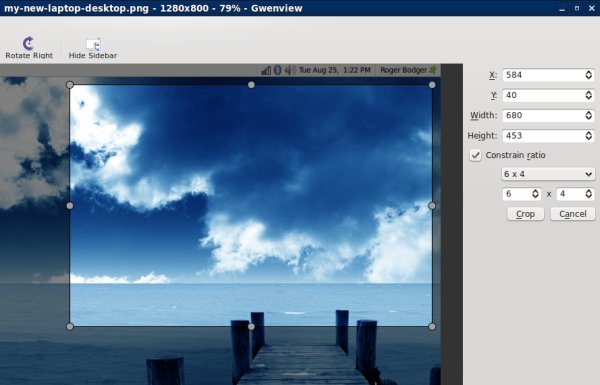Click the volume speaker icon in the pictured panel

[x=290, y=70]
